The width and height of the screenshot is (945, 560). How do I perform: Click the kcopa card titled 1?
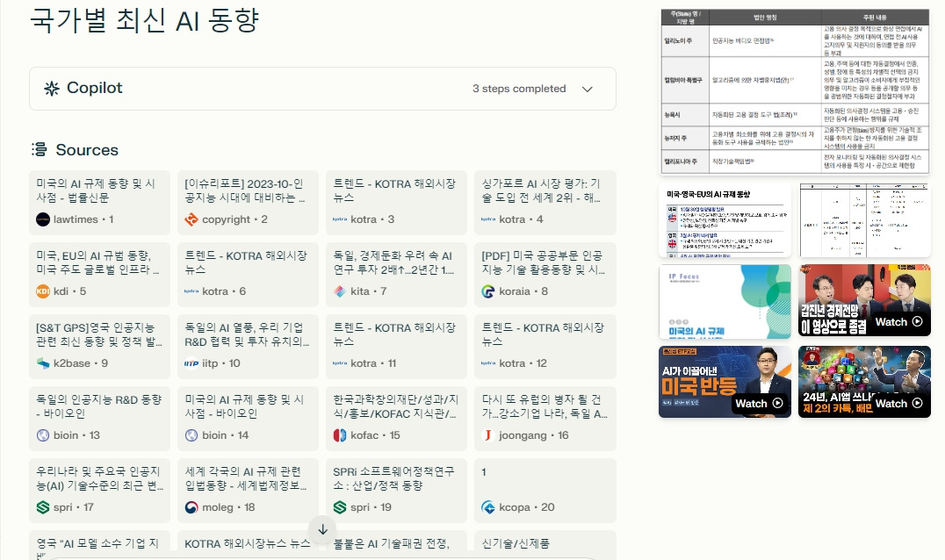pos(545,490)
